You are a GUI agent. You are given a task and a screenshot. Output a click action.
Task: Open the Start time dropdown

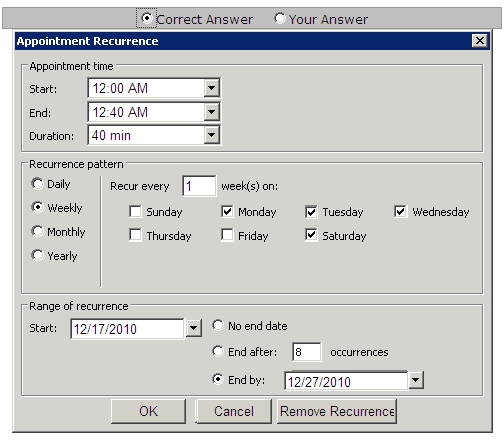pos(212,88)
